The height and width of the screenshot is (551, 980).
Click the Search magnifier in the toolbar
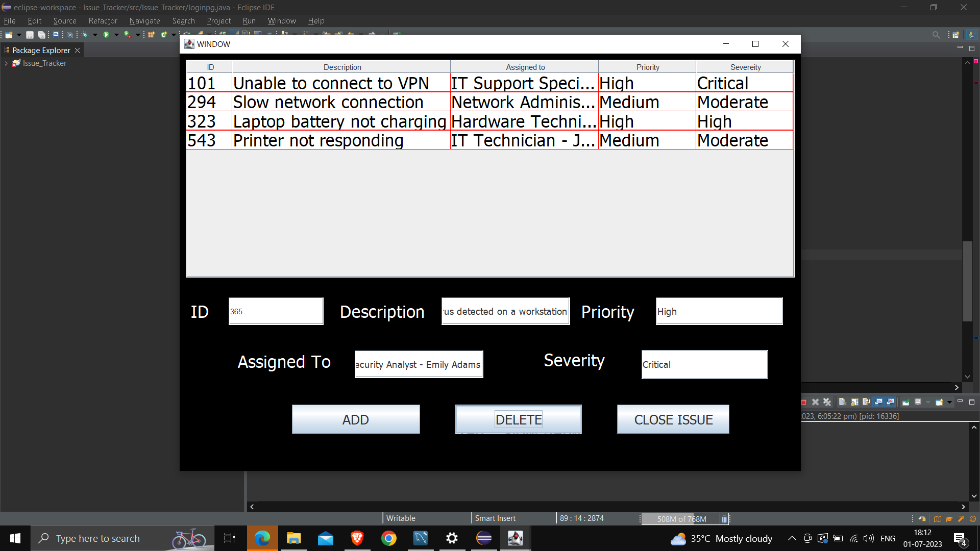tap(936, 34)
